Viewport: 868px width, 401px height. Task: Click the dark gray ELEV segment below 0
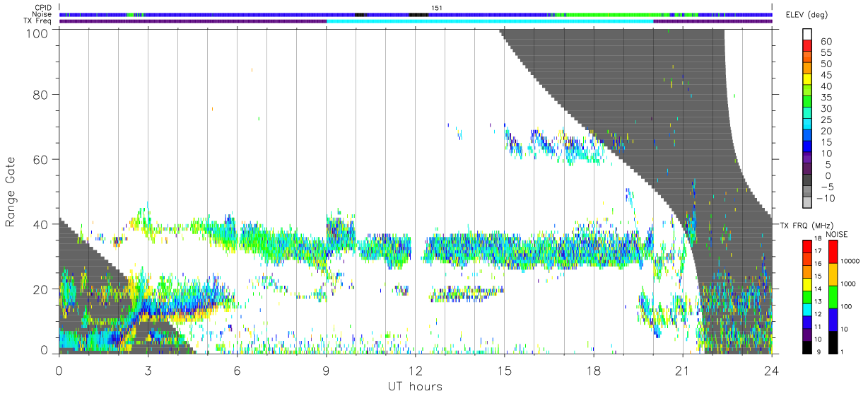[x=809, y=181]
